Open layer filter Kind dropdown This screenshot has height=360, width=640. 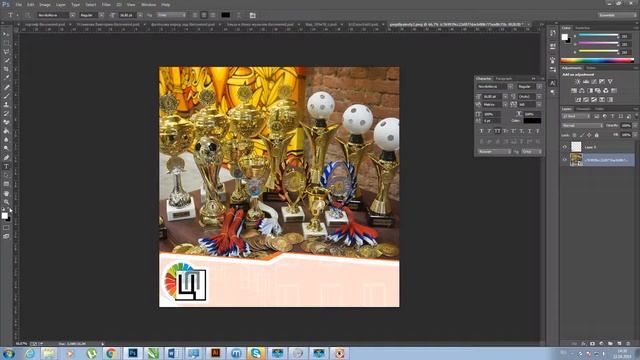[x=576, y=116]
